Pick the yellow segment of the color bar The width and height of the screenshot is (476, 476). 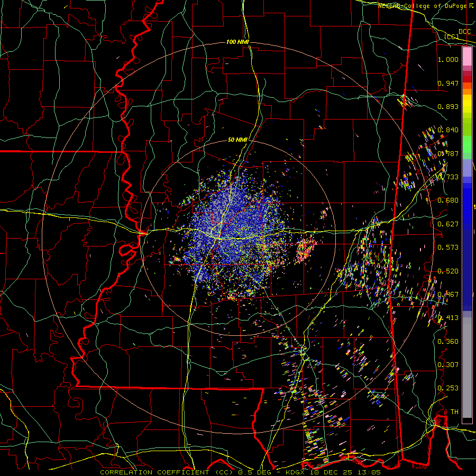pos(467,104)
